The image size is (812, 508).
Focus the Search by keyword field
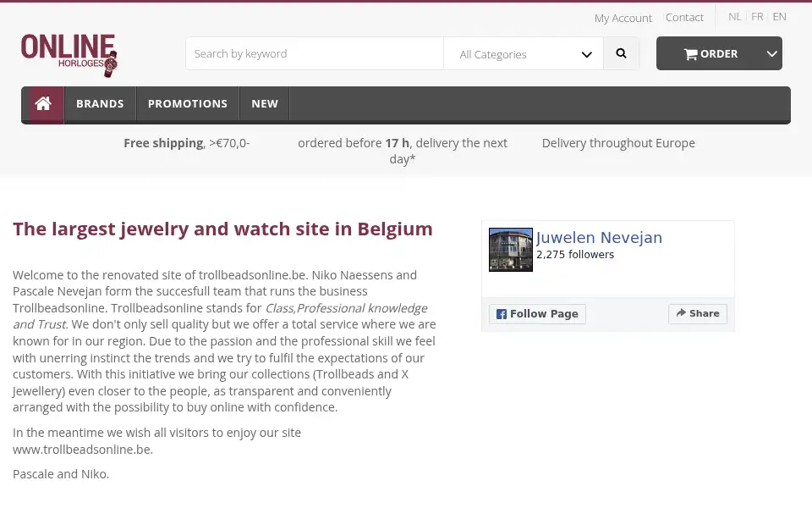[x=315, y=54]
